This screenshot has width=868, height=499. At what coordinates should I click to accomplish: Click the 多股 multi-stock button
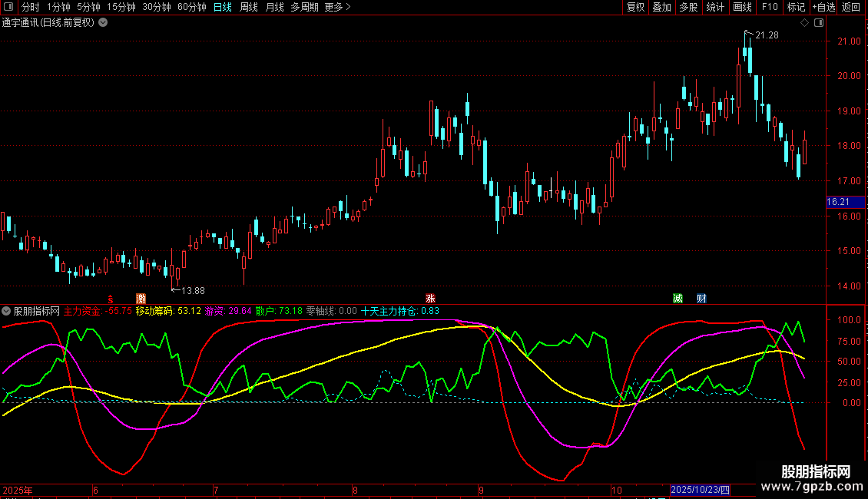click(689, 7)
